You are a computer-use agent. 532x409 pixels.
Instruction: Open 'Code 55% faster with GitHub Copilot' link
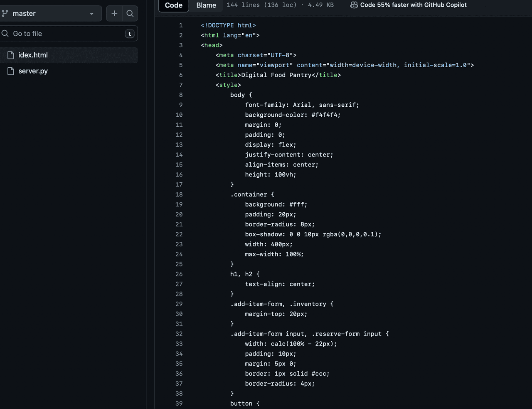click(413, 5)
